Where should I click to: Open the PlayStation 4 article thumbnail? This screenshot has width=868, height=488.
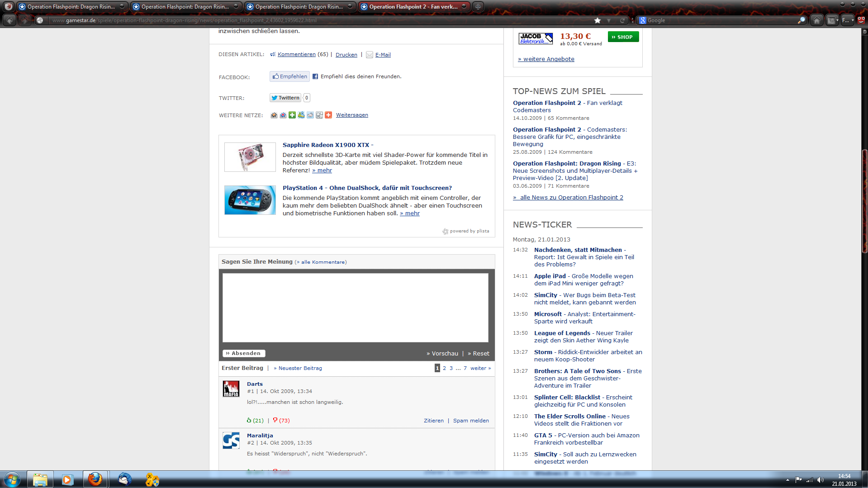250,200
